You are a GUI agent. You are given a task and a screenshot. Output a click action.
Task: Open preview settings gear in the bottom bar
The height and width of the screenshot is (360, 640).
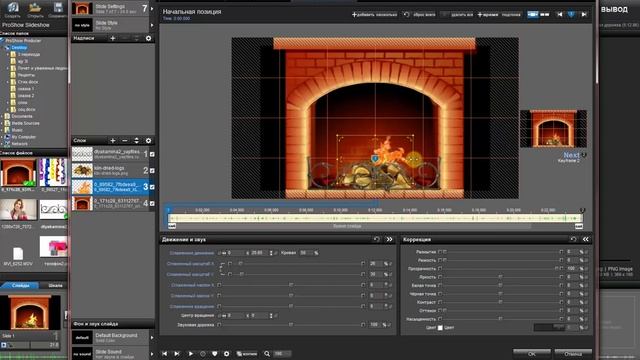pos(227,353)
